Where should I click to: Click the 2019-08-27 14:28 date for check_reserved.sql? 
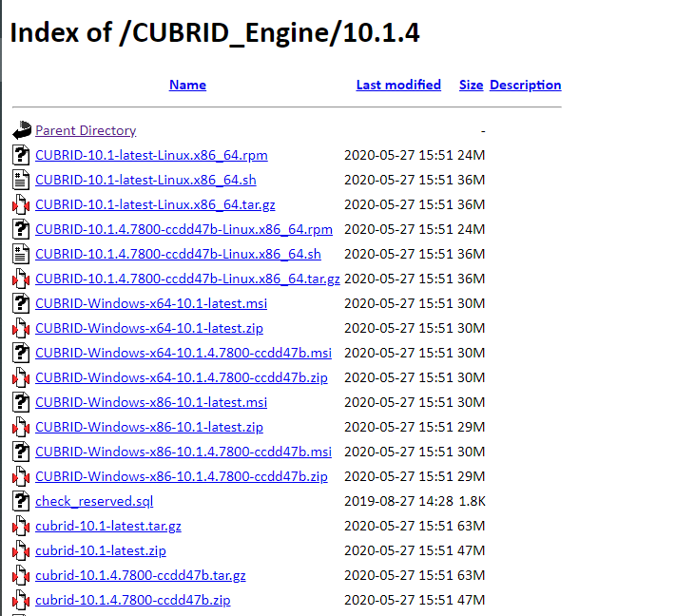[x=398, y=501]
